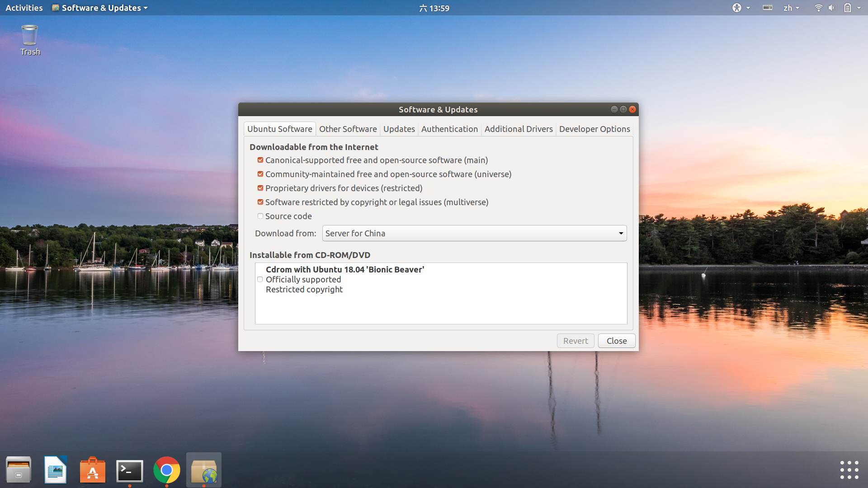
Task: Click Activities in the top bar
Action: [24, 8]
